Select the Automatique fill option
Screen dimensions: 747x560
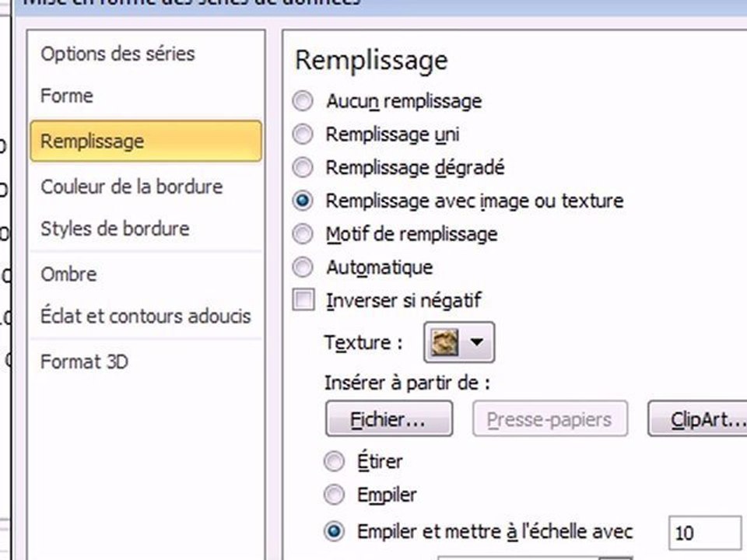tap(303, 267)
